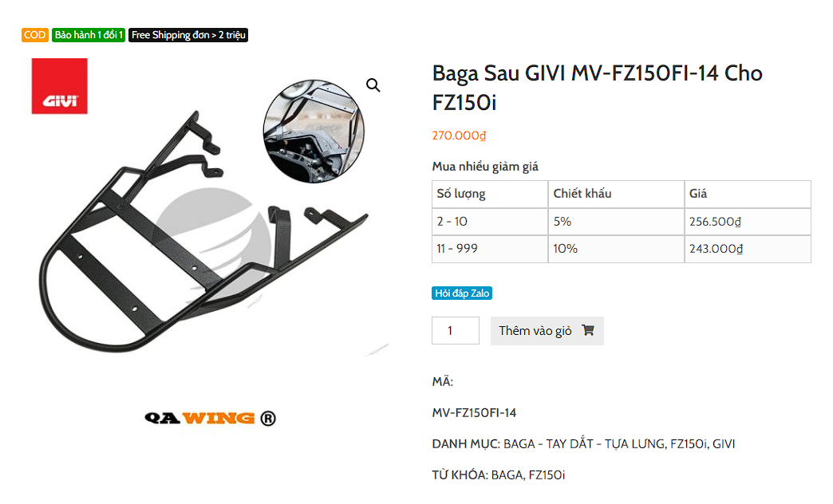The width and height of the screenshot is (833, 504).
Task: Open the Hỏi đáp Zalo link
Action: (462, 293)
